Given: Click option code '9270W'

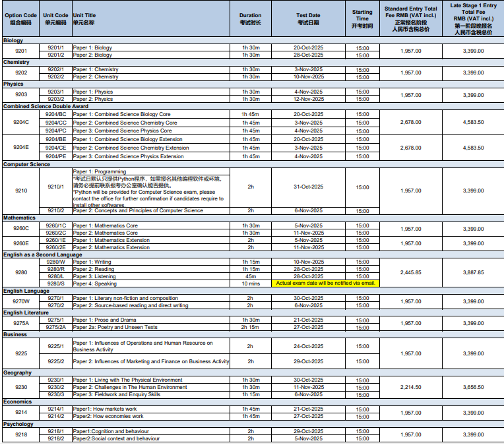Looking at the screenshot, I should [x=21, y=301].
